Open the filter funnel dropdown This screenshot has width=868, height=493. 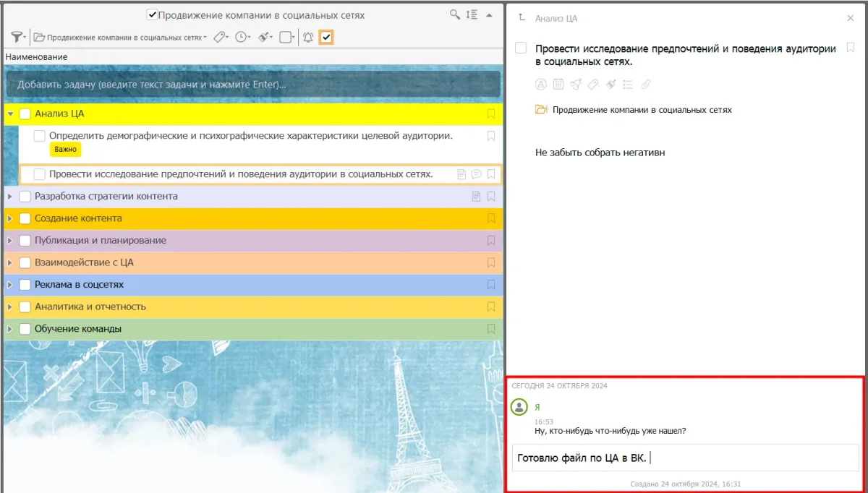pyautogui.click(x=18, y=38)
